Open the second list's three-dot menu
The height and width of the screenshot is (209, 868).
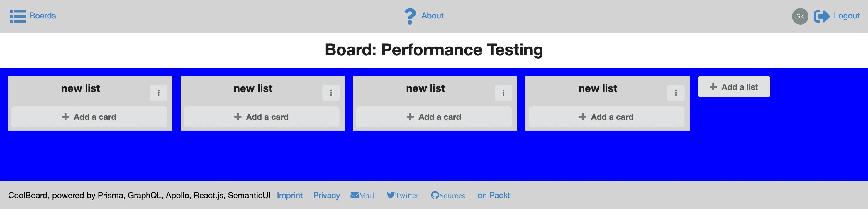(x=331, y=92)
